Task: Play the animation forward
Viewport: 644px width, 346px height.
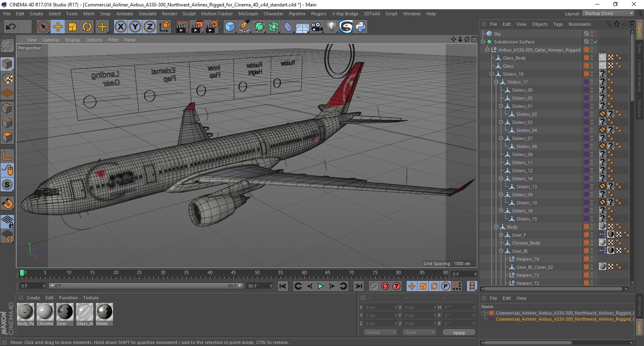Action: coord(320,286)
